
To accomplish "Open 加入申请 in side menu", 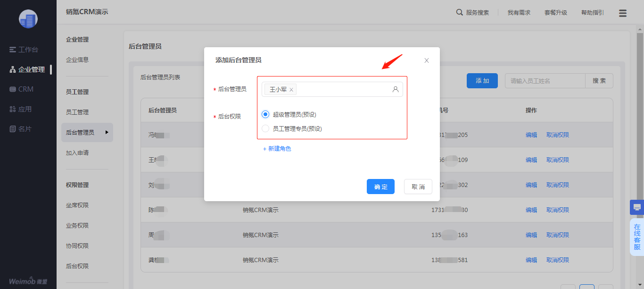I will point(77,153).
